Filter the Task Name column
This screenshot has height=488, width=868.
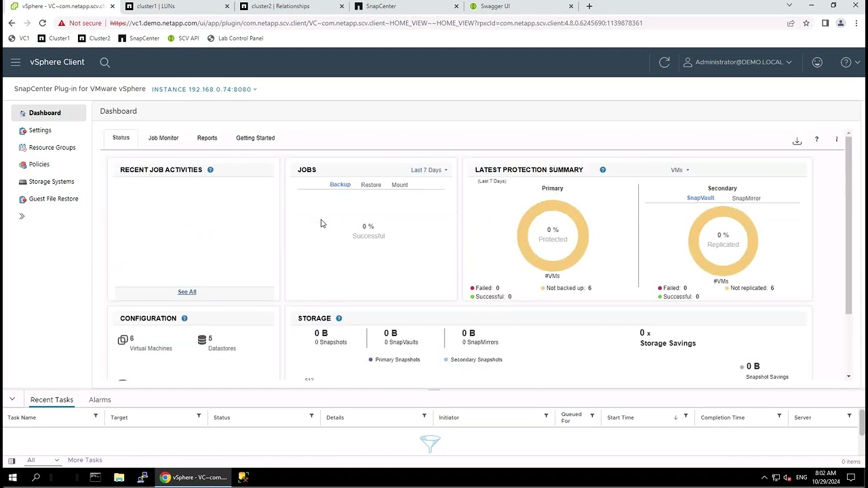click(96, 415)
